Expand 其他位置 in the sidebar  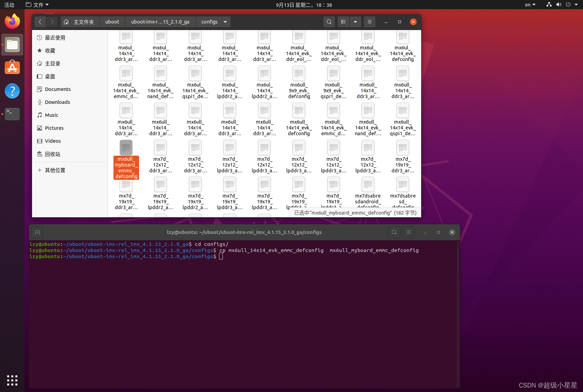(55, 170)
